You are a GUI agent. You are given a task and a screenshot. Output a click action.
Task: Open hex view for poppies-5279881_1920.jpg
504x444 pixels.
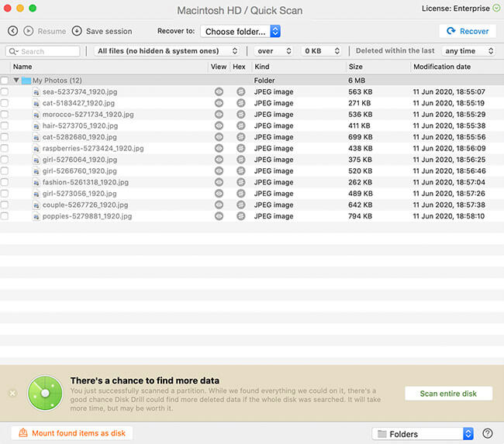click(x=240, y=216)
